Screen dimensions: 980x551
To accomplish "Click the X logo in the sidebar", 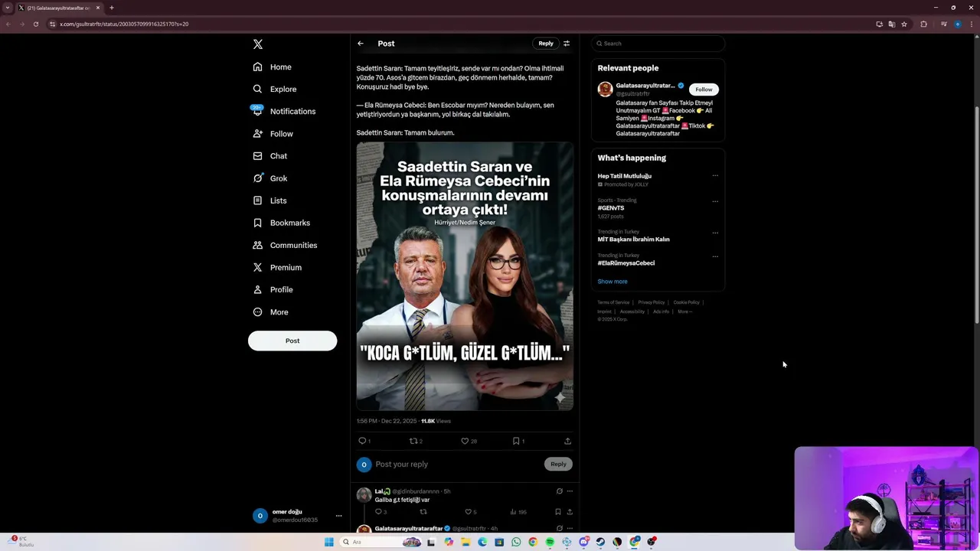I will pos(258,44).
